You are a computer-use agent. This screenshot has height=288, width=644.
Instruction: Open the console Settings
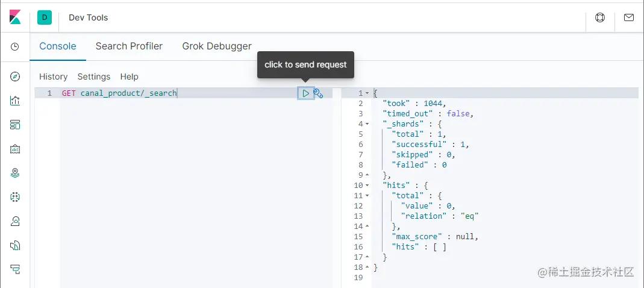pos(94,77)
